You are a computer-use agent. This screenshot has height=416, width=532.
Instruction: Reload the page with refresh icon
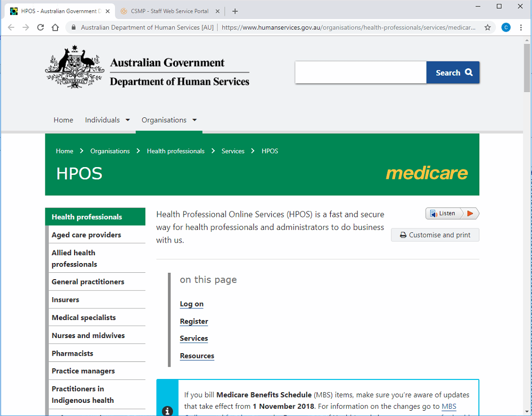click(x=40, y=27)
